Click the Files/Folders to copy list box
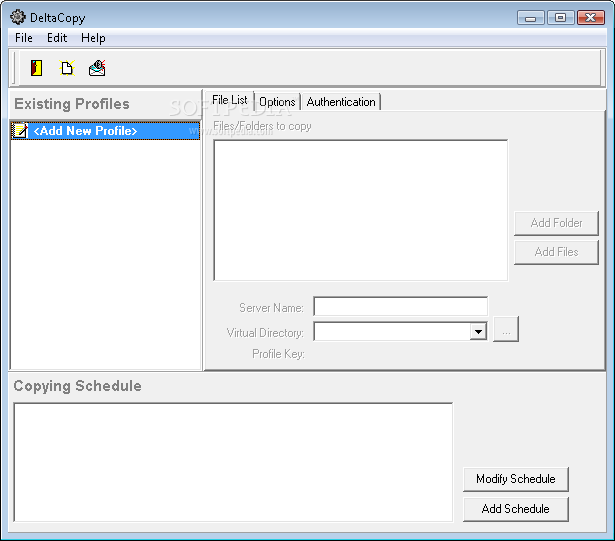The width and height of the screenshot is (615, 541). tap(360, 210)
